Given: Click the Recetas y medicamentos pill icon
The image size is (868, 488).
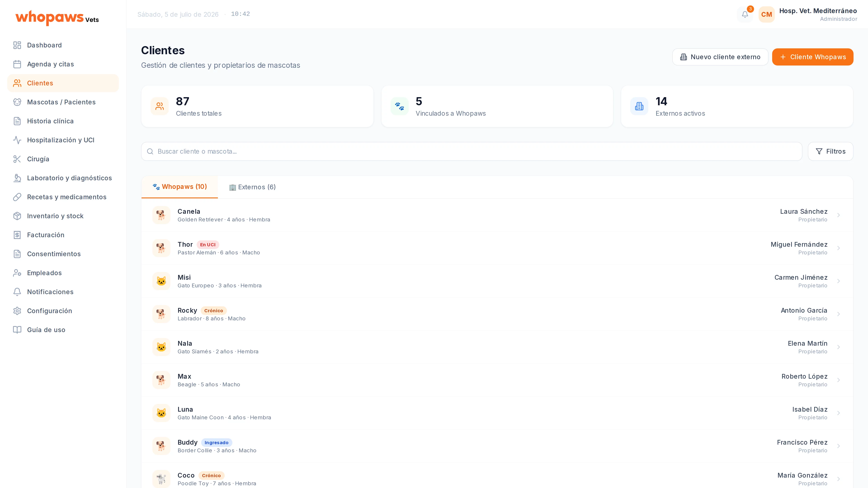Looking at the screenshot, I should [x=17, y=197].
